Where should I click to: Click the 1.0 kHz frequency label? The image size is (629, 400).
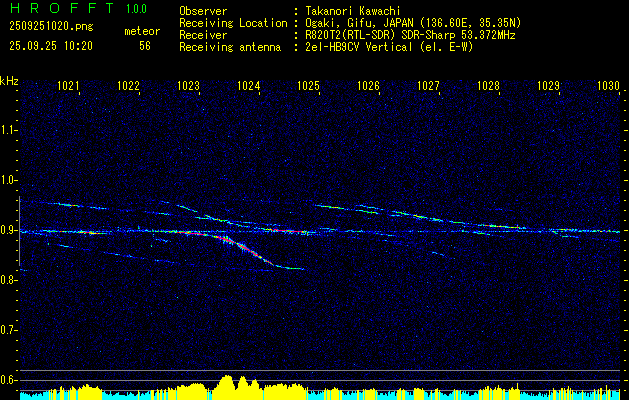point(8,180)
